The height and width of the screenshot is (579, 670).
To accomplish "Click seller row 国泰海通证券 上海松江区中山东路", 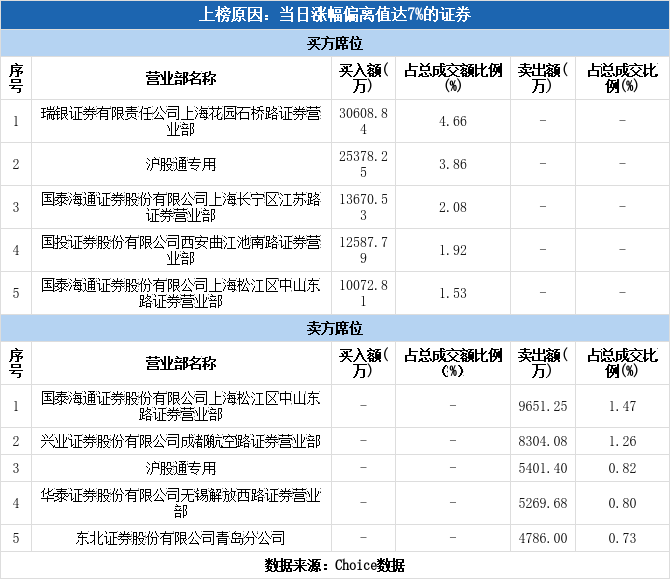I will pyautogui.click(x=181, y=406).
